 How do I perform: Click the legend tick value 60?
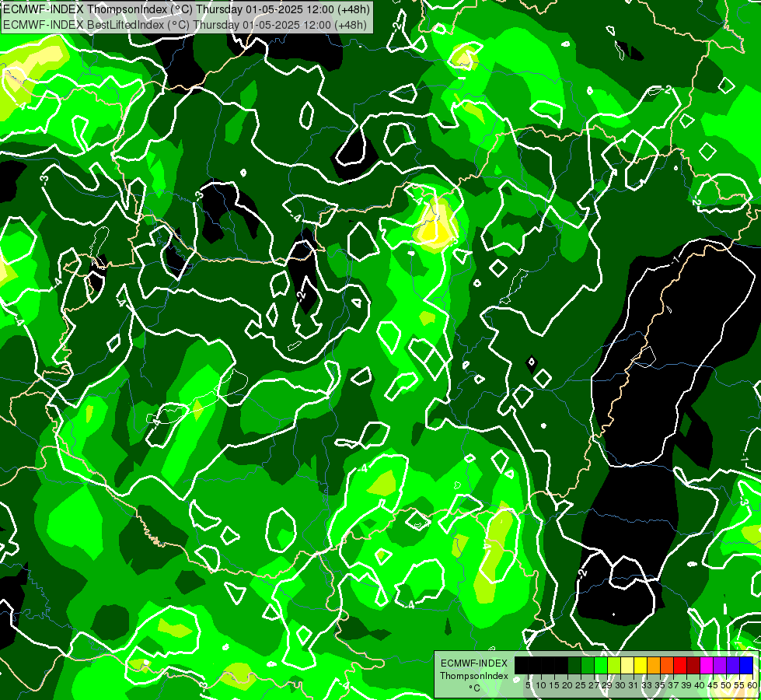(x=752, y=685)
